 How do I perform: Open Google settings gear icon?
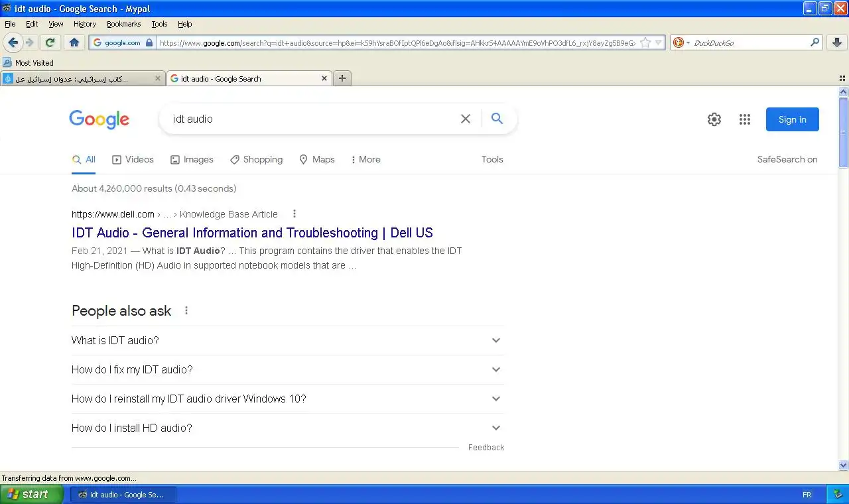(x=714, y=119)
